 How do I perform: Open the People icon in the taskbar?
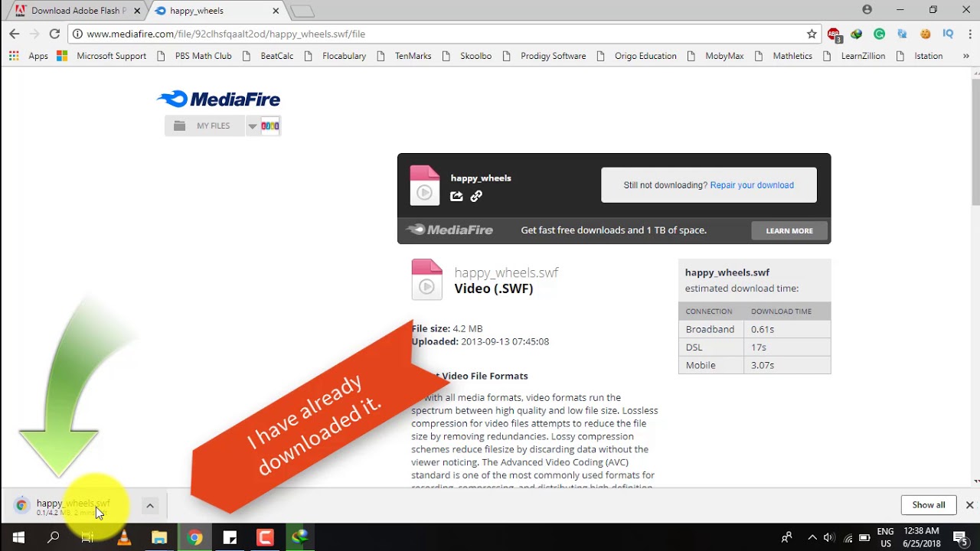(786, 537)
